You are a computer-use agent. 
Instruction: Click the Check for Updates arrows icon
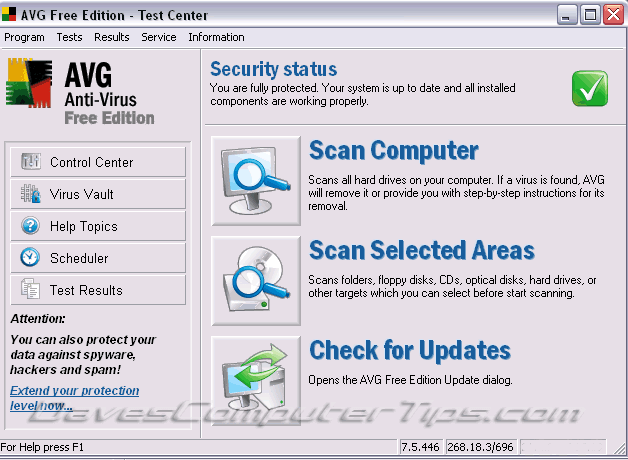(x=256, y=380)
